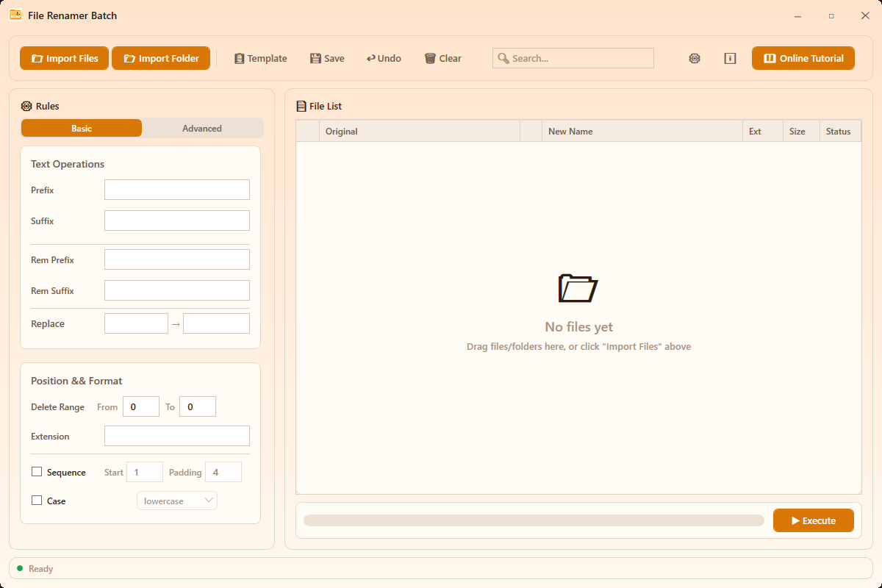Click the File Renamer Batch app icon
Viewport: 882px width, 588px height.
point(15,15)
